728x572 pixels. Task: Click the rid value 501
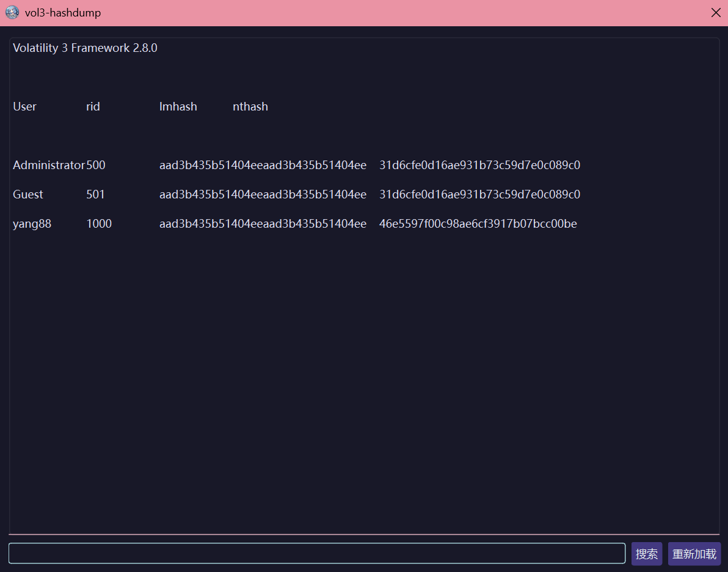95,194
